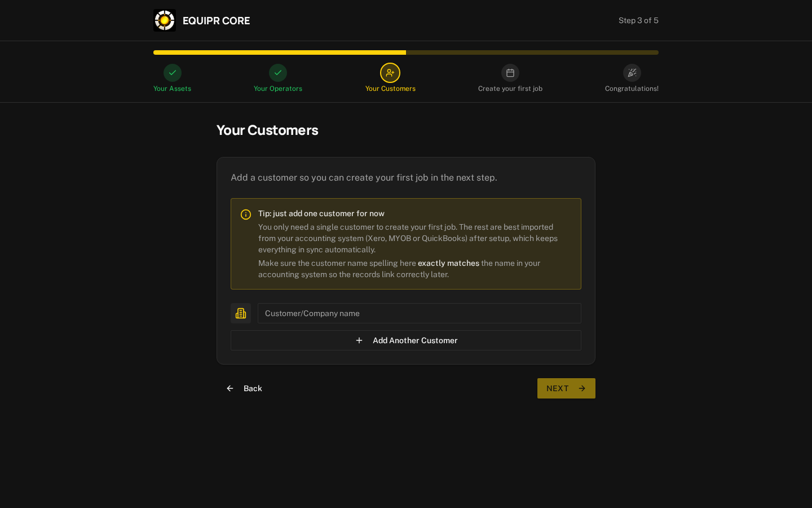Click 'Add a customer so you can create' text
The image size is (812, 508).
click(364, 177)
